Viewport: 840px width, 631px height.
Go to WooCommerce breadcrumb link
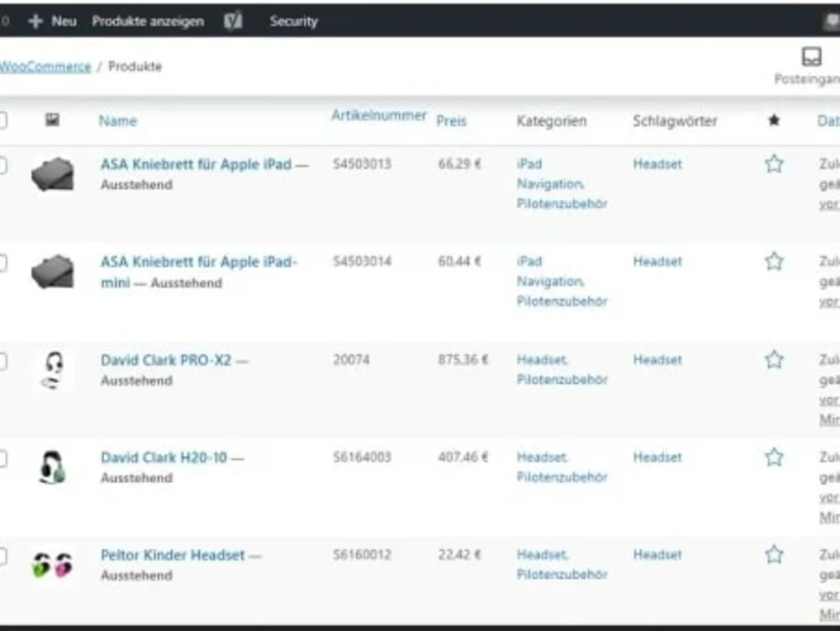point(45,66)
